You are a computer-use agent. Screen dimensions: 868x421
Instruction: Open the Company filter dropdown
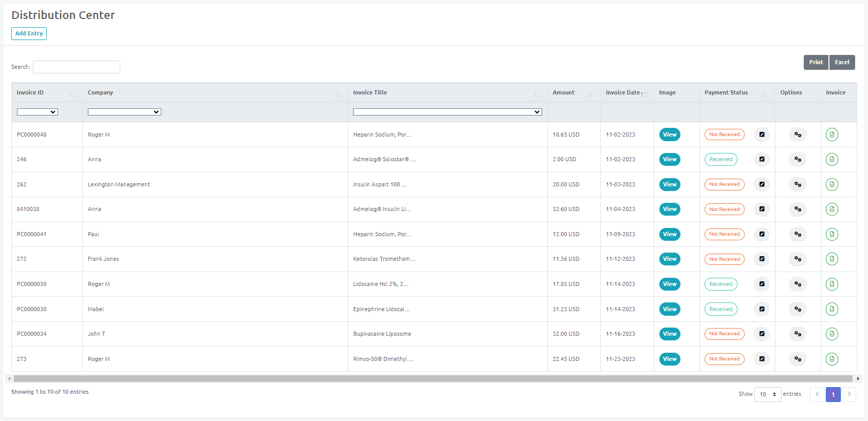point(124,112)
